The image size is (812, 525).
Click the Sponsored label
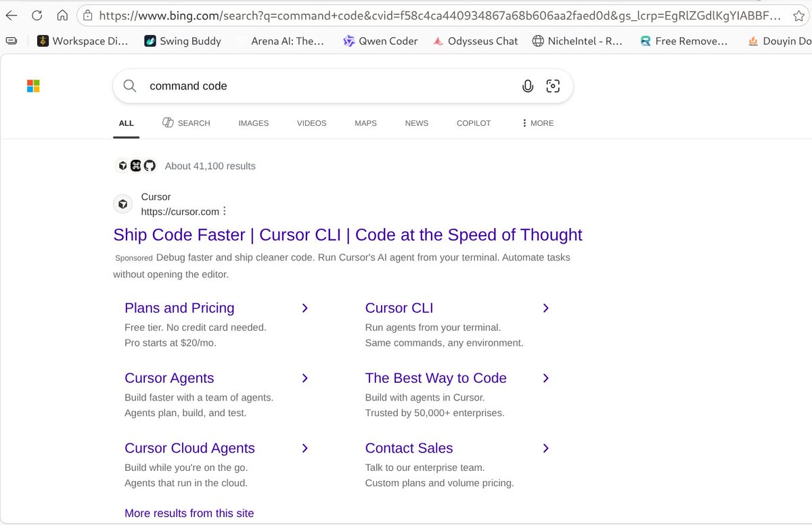point(134,258)
